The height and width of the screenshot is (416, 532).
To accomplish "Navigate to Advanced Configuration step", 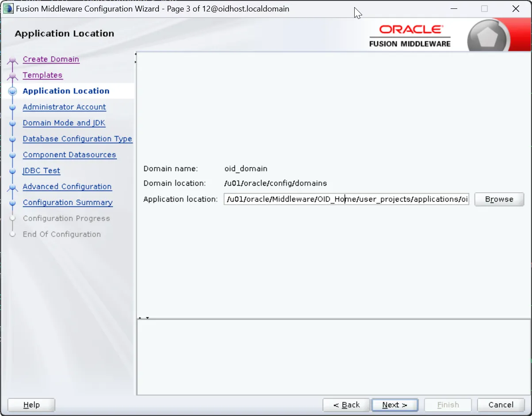I will coord(67,187).
